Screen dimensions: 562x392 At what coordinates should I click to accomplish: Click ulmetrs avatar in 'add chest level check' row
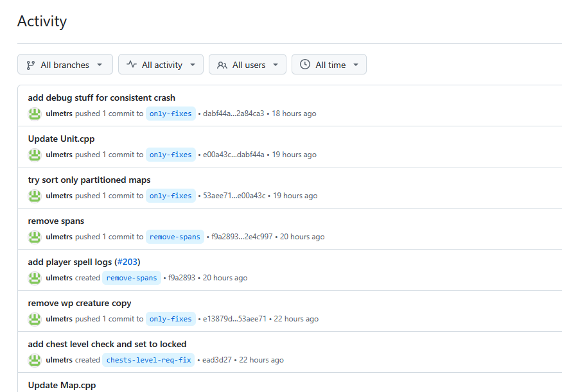(35, 360)
